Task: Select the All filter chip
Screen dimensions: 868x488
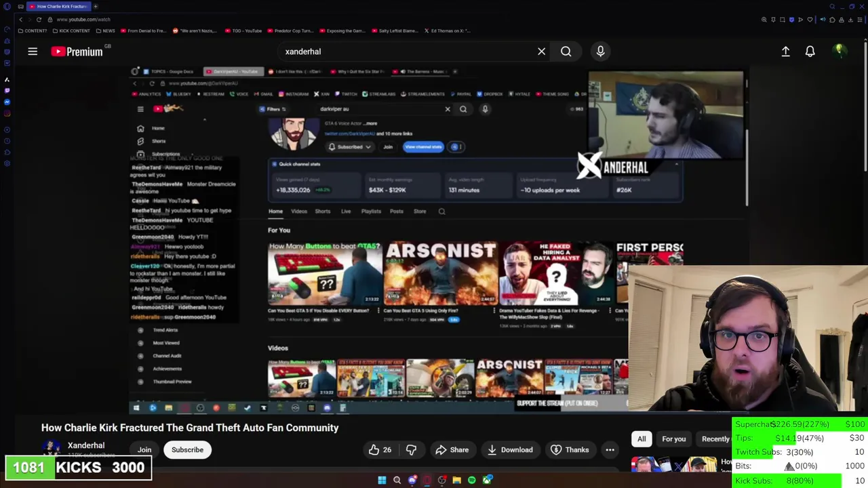Action: [642, 439]
